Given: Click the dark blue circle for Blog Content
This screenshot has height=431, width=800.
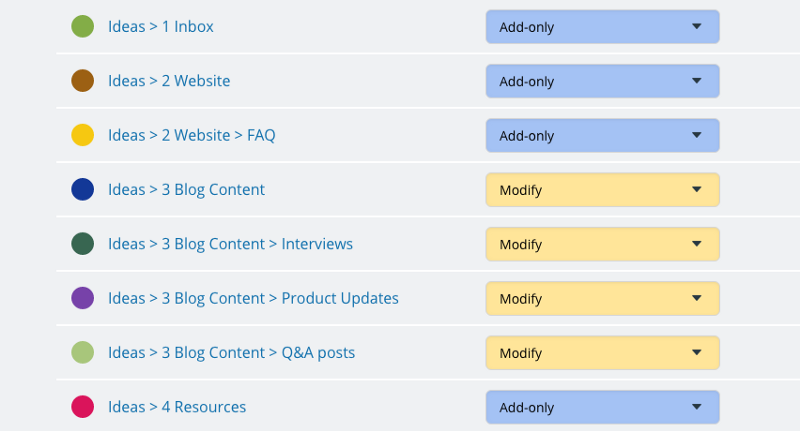Looking at the screenshot, I should (x=83, y=189).
